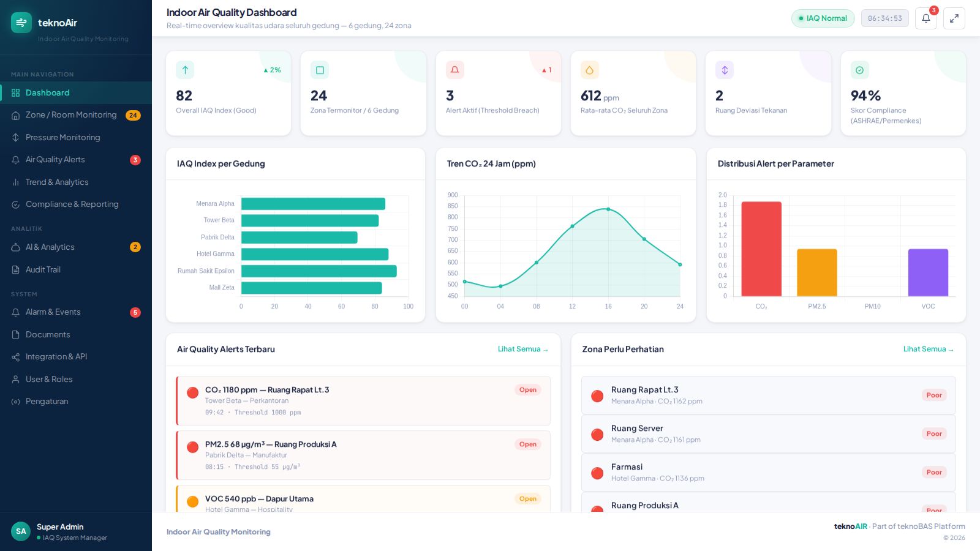Click the Compliance & Reporting check icon

(x=16, y=204)
